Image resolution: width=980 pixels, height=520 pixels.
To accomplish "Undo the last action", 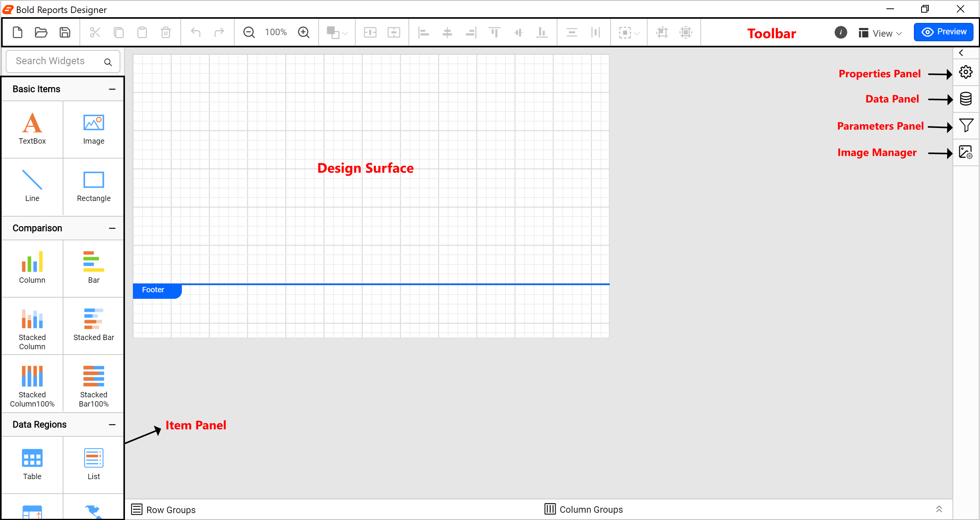I will 196,32.
